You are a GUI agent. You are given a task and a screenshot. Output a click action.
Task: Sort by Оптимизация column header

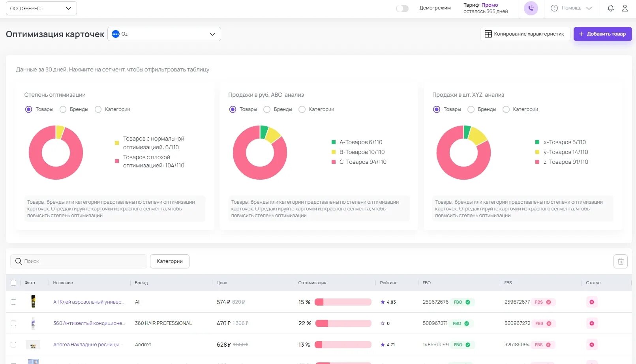[x=312, y=283]
